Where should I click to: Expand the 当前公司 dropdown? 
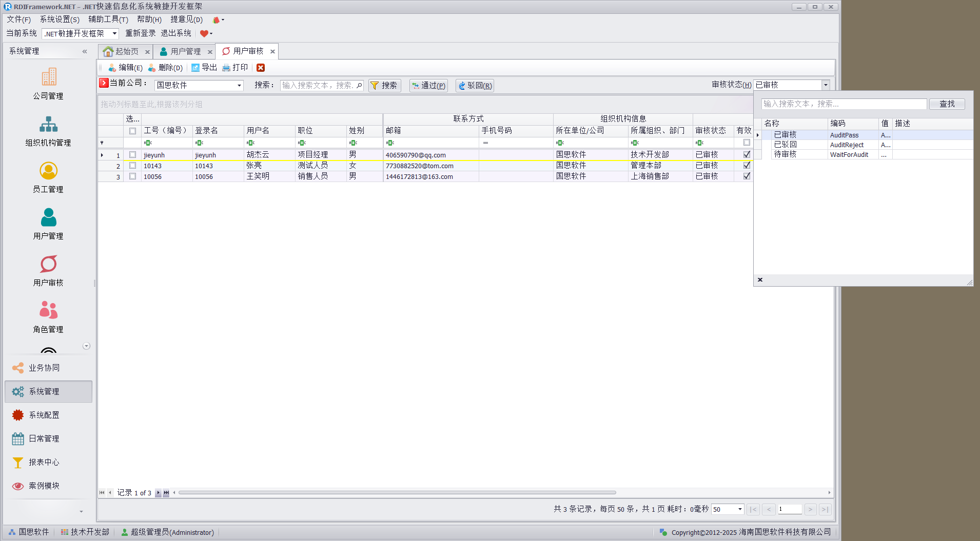tap(239, 86)
